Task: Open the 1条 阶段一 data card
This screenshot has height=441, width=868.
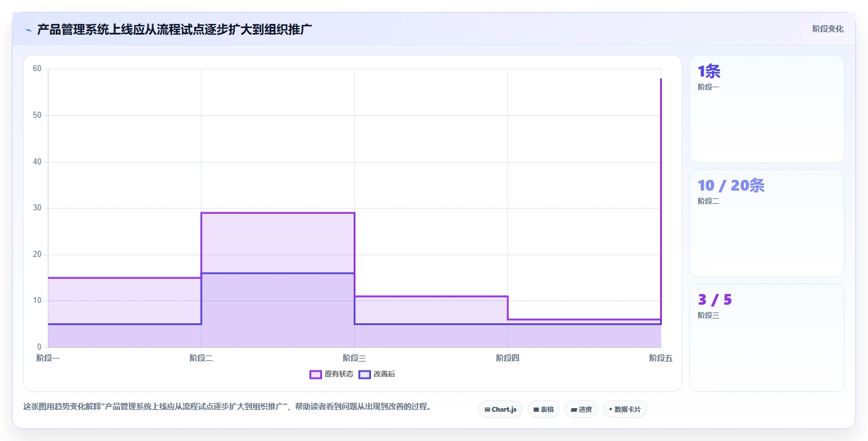Action: (767, 109)
